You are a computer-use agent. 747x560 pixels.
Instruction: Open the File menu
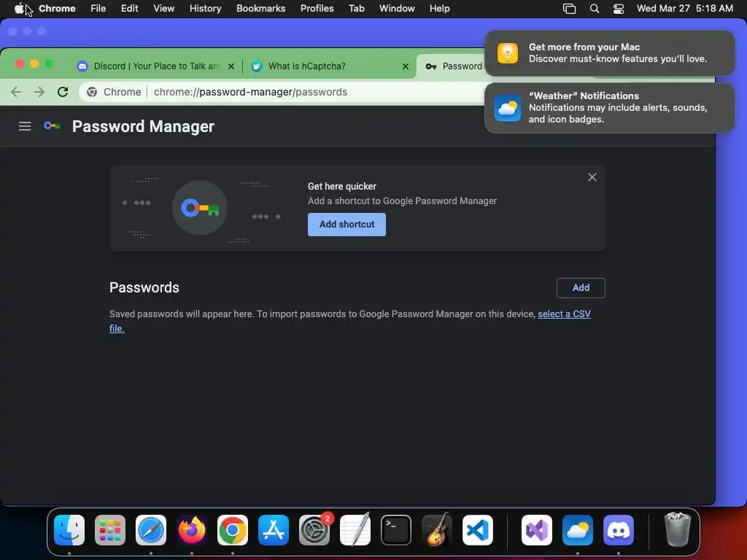98,8
